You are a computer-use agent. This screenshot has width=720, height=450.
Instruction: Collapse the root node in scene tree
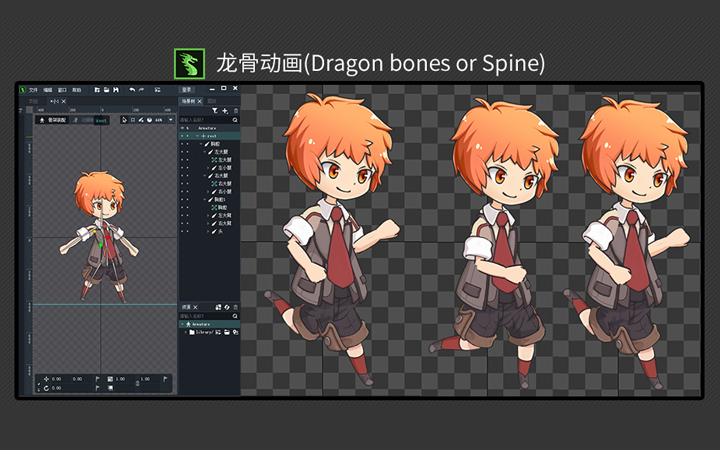coord(196,135)
